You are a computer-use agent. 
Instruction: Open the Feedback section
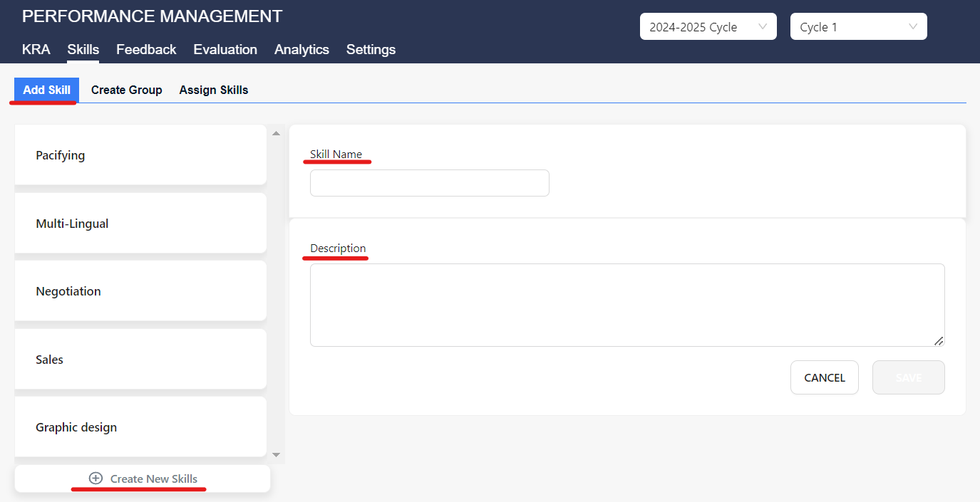click(146, 49)
